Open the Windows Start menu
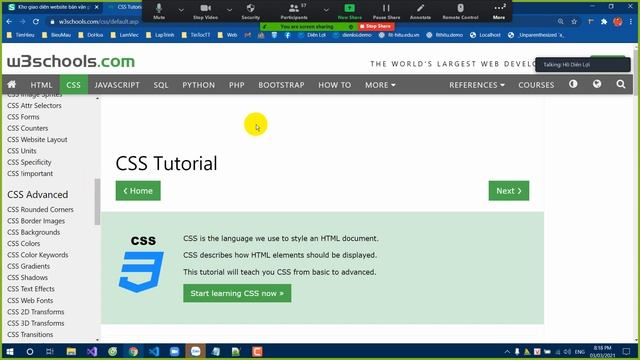 [9, 351]
